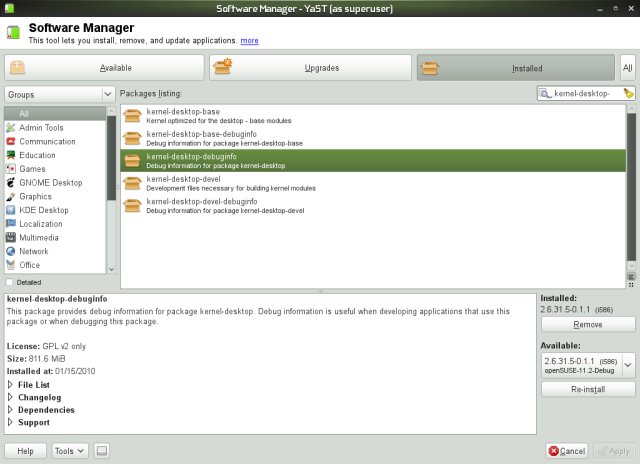Click the Education group icon
The image size is (640, 464).
coord(11,155)
